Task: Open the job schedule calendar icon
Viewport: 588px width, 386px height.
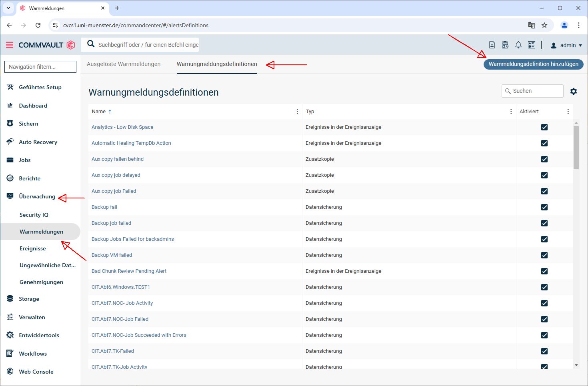Action: (505, 45)
